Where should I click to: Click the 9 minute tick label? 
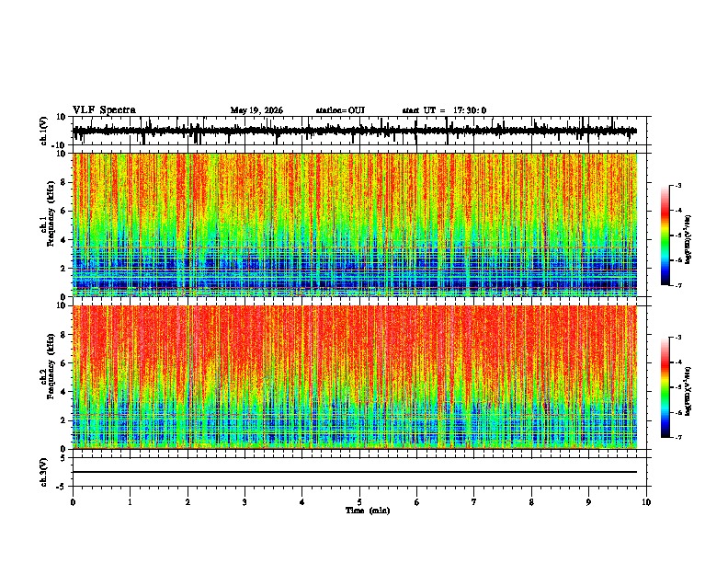tap(588, 502)
